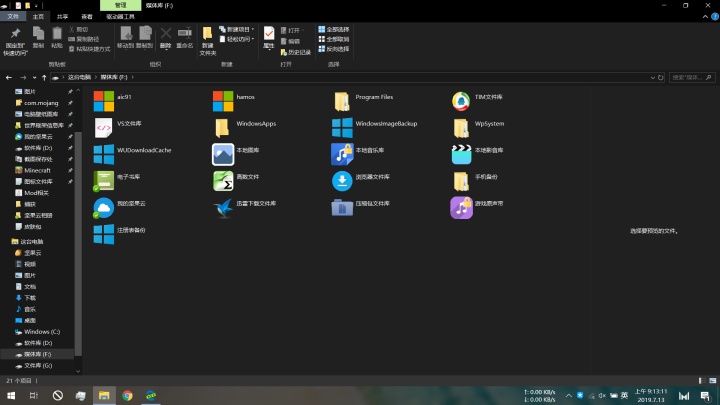Image resolution: width=720 pixels, height=405 pixels.
Task: Click the Pin to Quick access button
Action: (x=15, y=41)
